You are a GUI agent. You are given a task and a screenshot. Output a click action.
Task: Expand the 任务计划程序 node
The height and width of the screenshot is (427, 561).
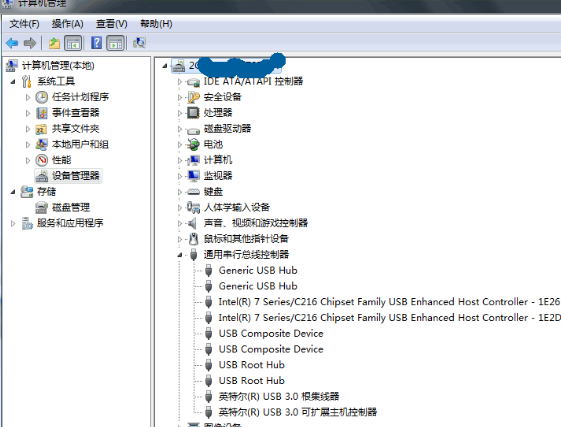(28, 97)
